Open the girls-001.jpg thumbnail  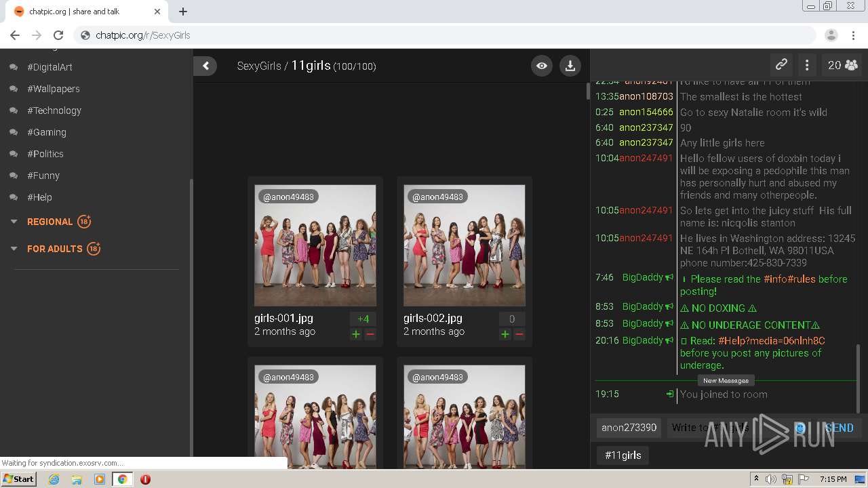click(x=315, y=245)
